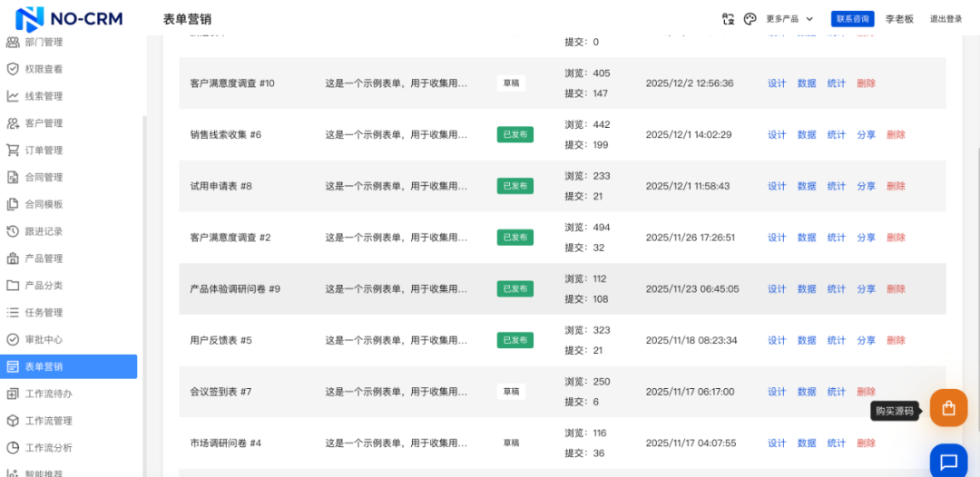Open 客户管理 menu item
This screenshot has width=980, height=477.
pyautogui.click(x=69, y=123)
